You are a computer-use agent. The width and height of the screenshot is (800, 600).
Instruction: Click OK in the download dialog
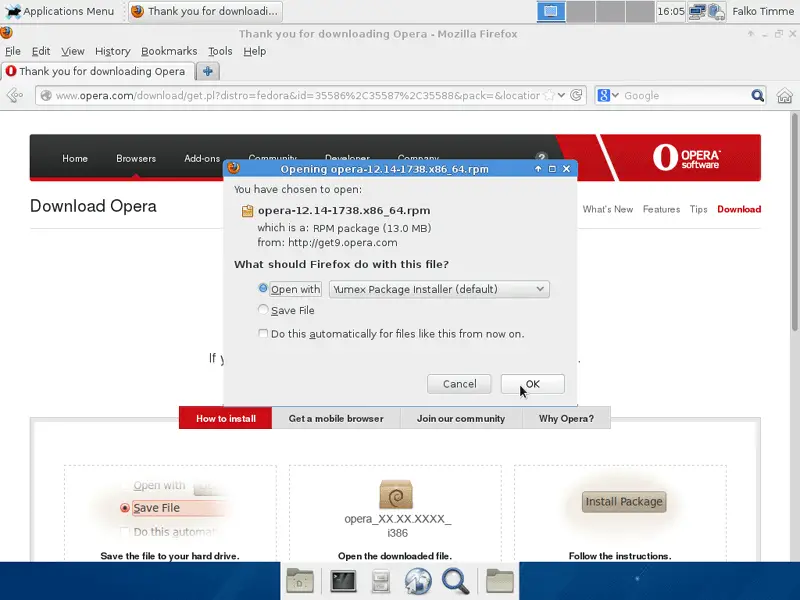tap(533, 384)
